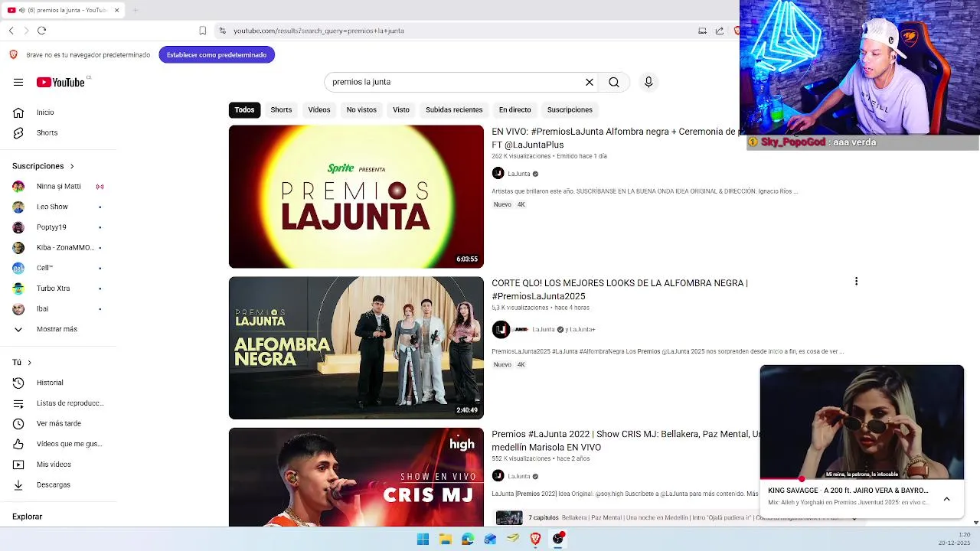
Task: Open Brave browser taskbar icon
Action: [x=535, y=539]
